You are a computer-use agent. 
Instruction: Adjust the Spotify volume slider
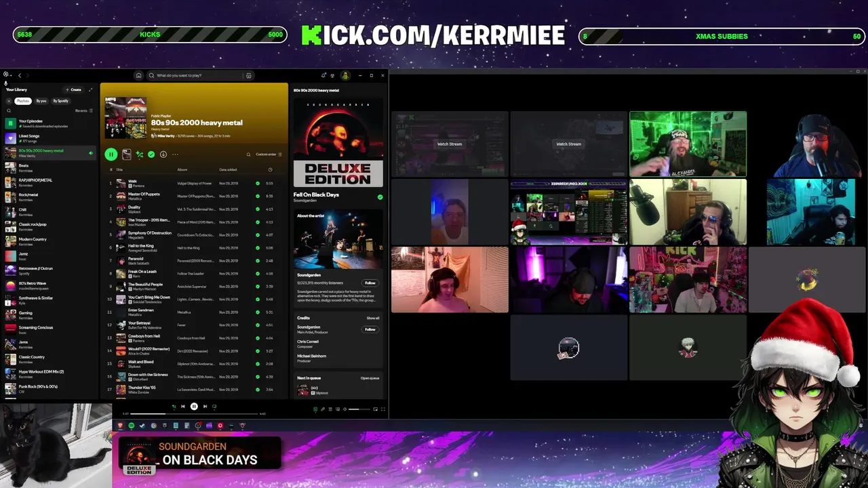(x=359, y=409)
